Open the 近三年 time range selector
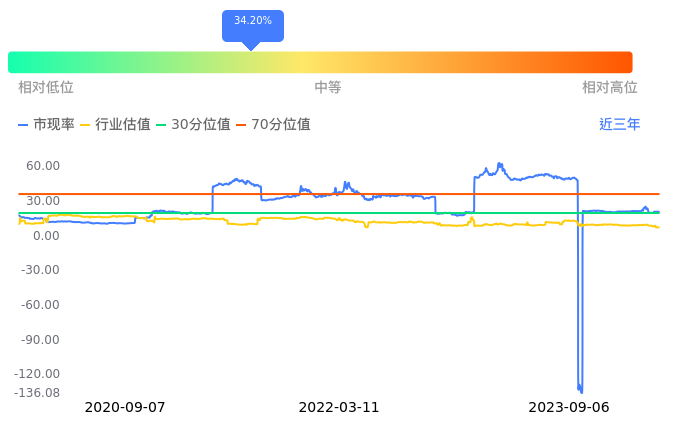 pos(619,125)
